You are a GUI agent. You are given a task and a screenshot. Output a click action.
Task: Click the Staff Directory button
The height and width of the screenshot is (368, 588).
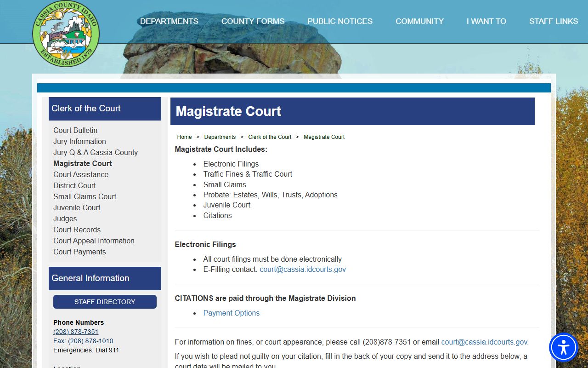pyautogui.click(x=105, y=302)
